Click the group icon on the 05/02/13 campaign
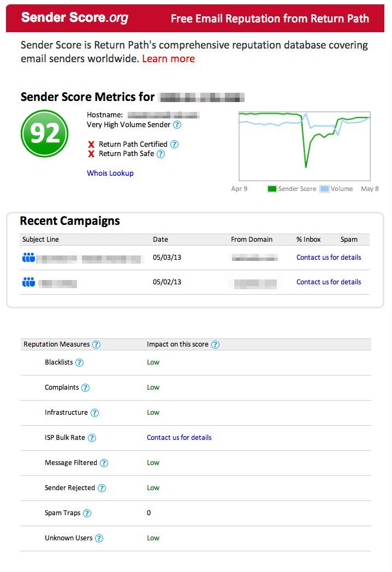This screenshot has width=392, height=572. pos(28,282)
